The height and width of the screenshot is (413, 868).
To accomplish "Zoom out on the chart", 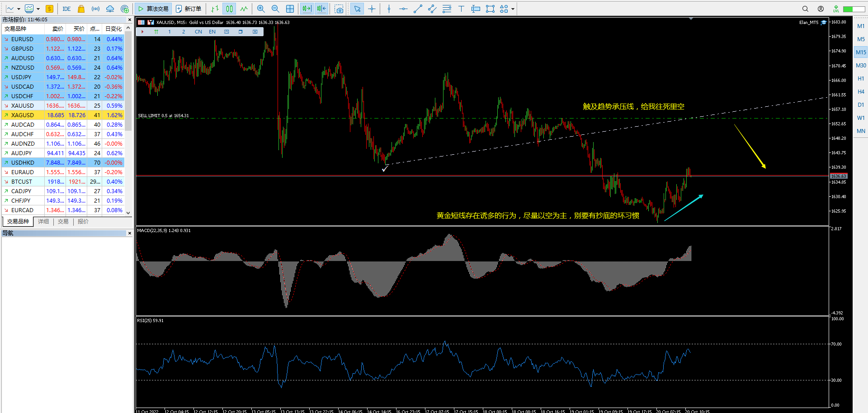I will (x=275, y=9).
